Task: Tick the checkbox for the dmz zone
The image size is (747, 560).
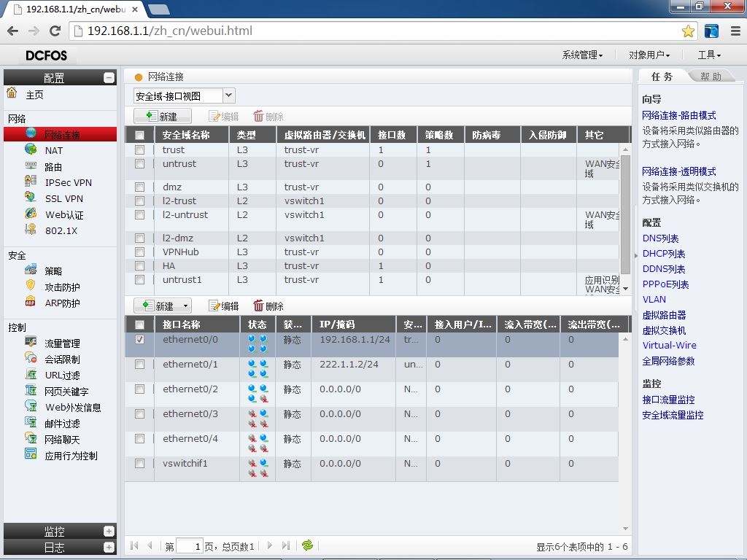Action: (139, 187)
